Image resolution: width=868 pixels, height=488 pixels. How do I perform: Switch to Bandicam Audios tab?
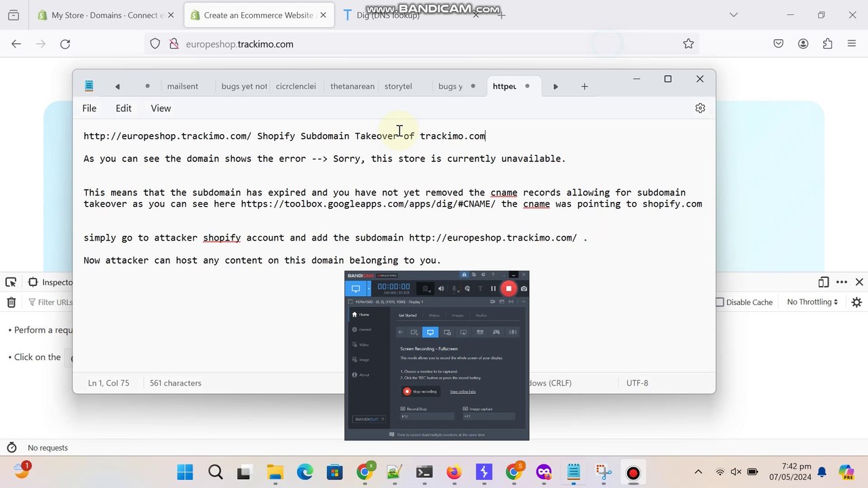pos(481,315)
